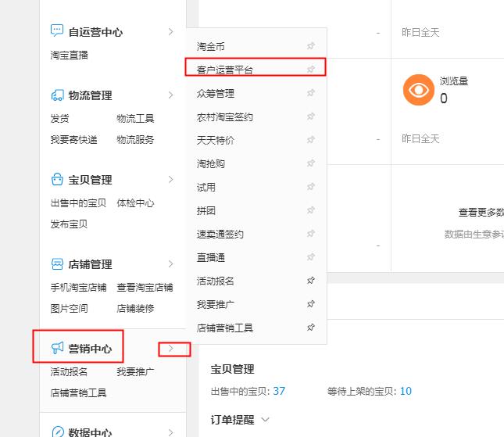Open 店铺营销工具 in the flyout menu
The width and height of the screenshot is (504, 437).
[x=225, y=328]
